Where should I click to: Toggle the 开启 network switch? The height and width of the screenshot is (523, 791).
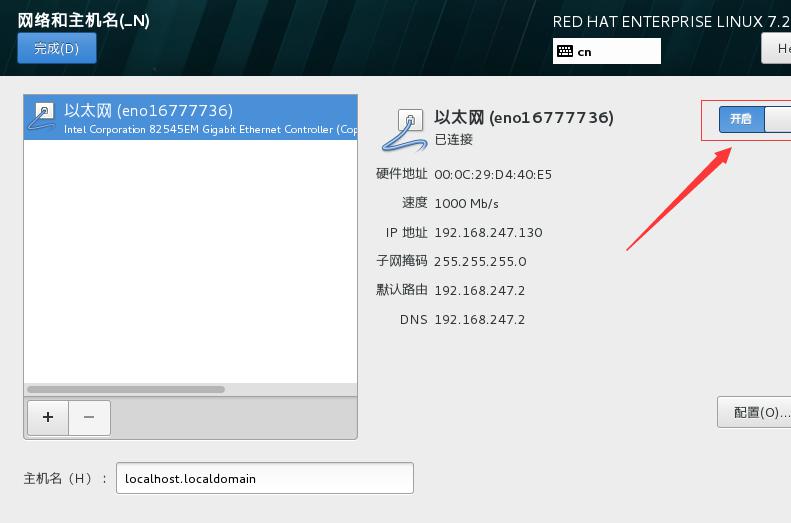point(755,119)
